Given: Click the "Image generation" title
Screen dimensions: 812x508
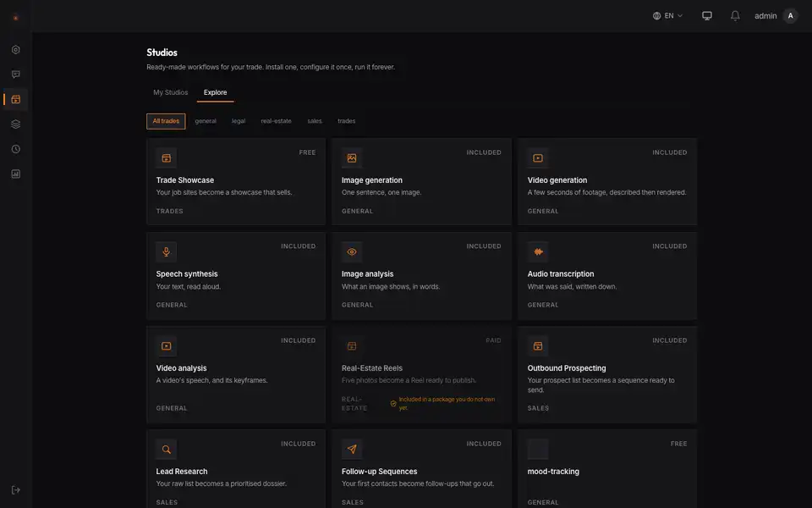Looking at the screenshot, I should (x=372, y=180).
